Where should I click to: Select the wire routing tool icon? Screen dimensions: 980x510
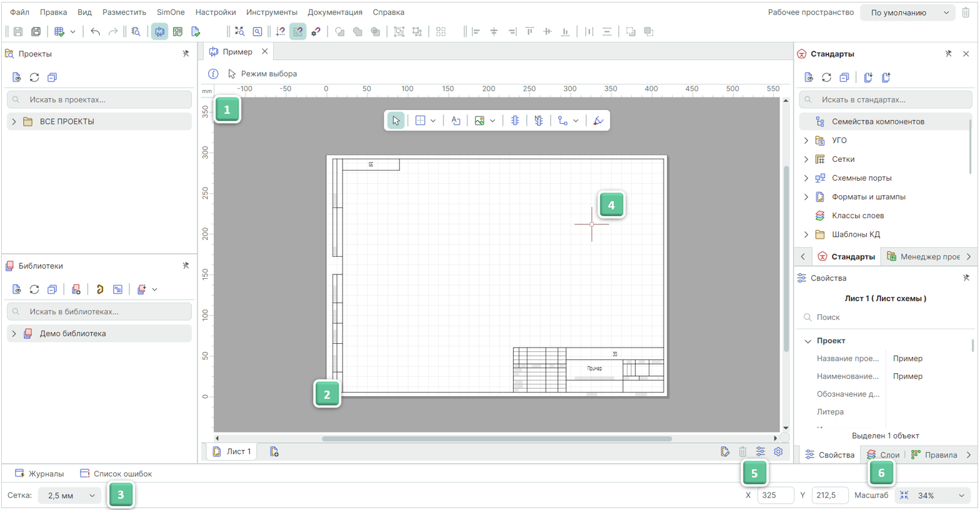pos(563,121)
